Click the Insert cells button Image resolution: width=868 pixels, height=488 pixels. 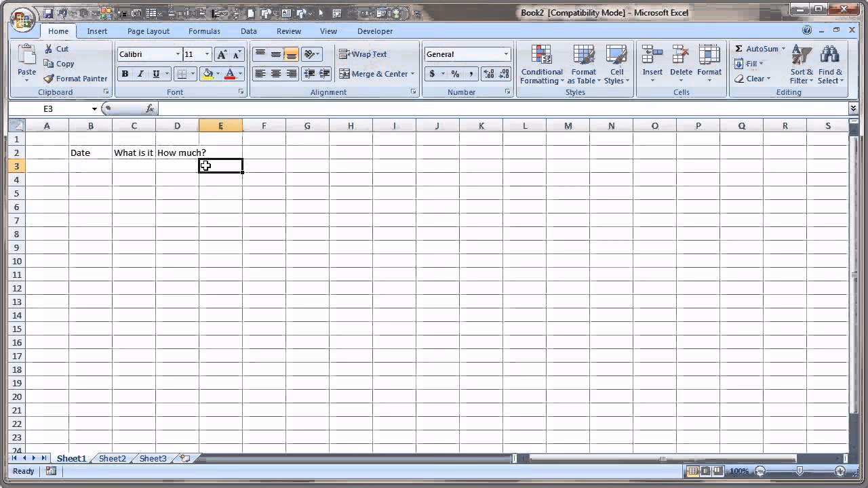[652, 64]
